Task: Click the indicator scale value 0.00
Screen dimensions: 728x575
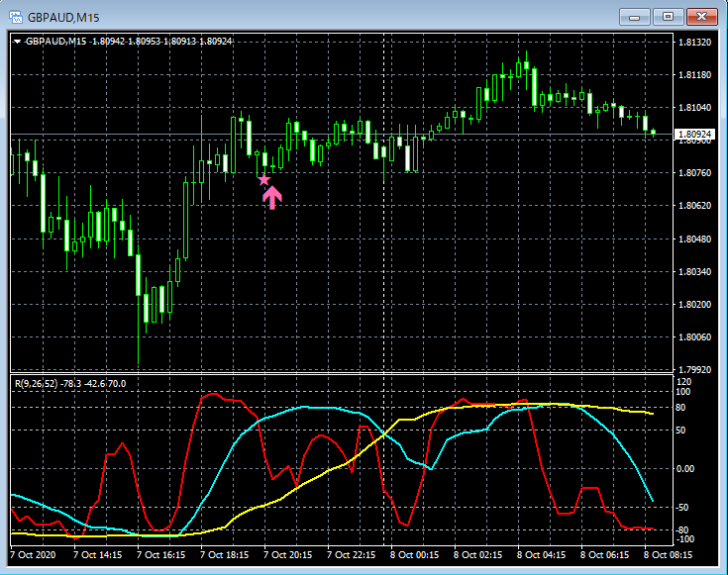Action: 685,469
